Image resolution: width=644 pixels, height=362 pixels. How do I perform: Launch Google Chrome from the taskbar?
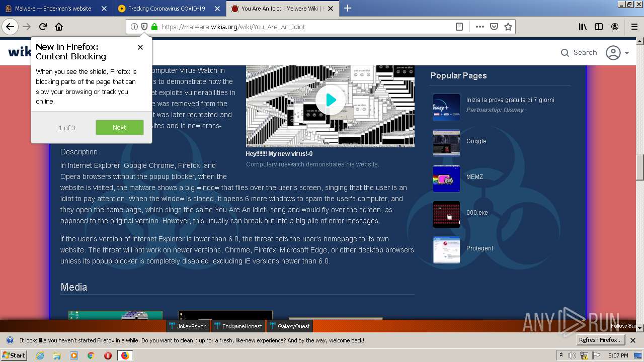[91, 355]
